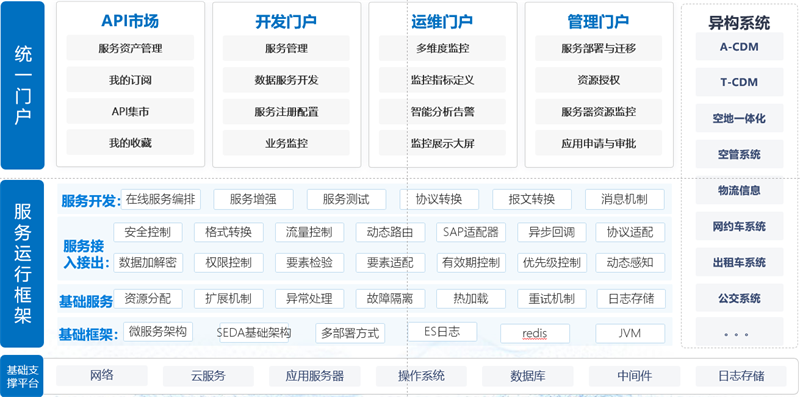Open 服务器资源监控 item

coord(598,111)
